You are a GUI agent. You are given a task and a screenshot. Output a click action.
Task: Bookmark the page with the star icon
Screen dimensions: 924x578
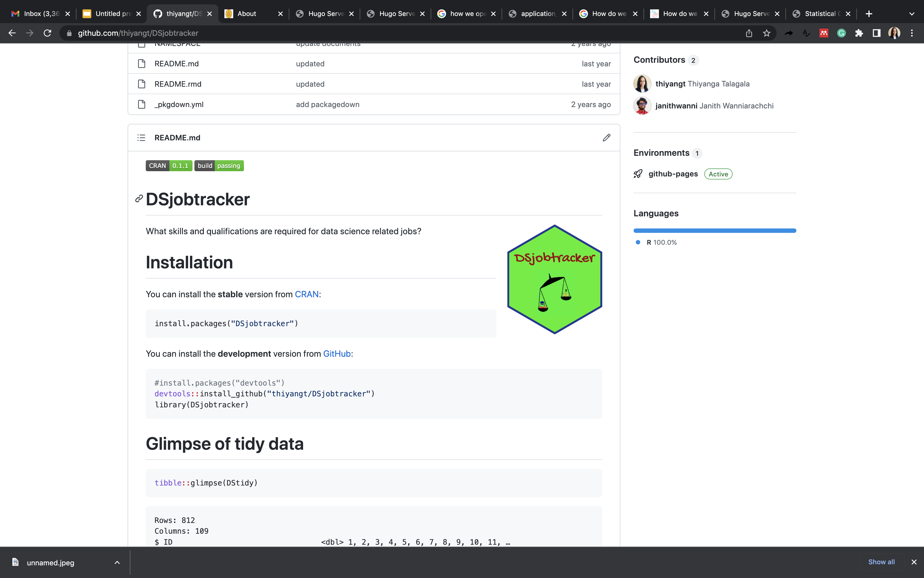coord(766,33)
